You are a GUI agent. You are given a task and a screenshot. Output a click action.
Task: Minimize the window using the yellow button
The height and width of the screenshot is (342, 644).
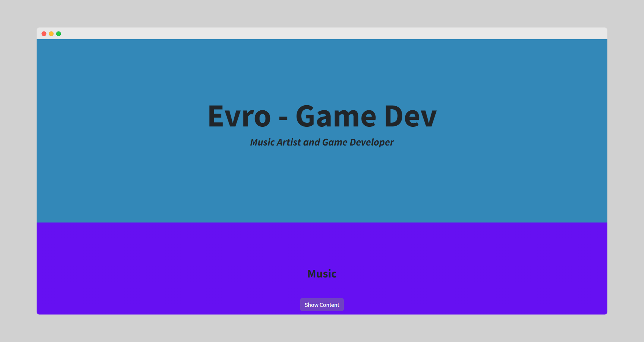click(51, 34)
